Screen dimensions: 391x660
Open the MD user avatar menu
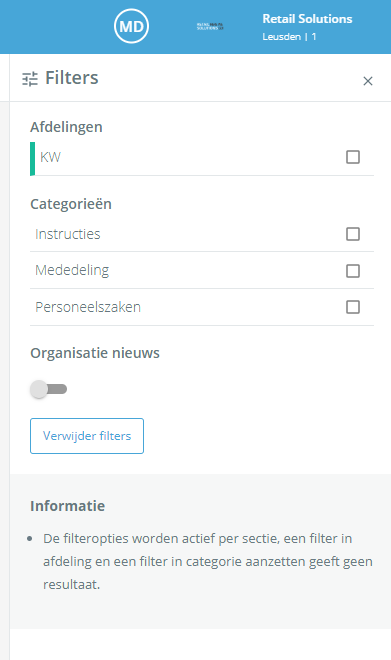click(131, 27)
